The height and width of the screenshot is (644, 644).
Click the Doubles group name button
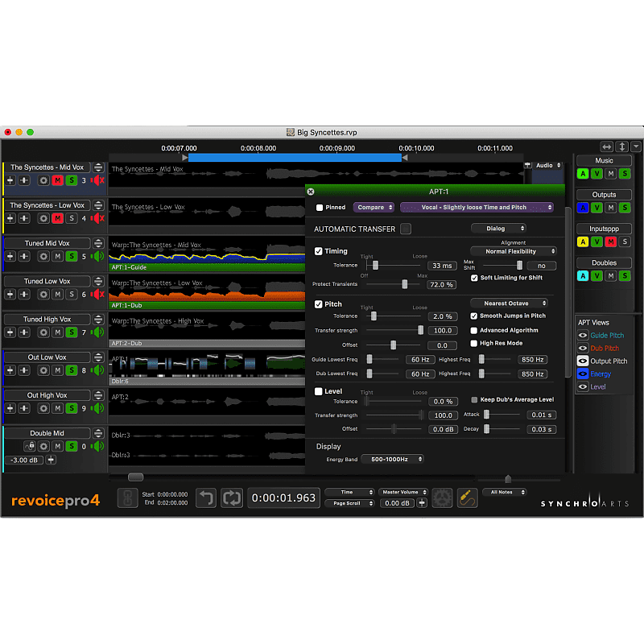604,262
